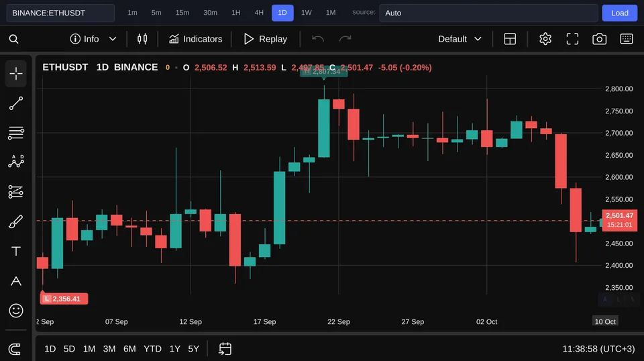The height and width of the screenshot is (361, 644).
Task: Click the 2,800.00 price axis label
Action: (x=619, y=89)
